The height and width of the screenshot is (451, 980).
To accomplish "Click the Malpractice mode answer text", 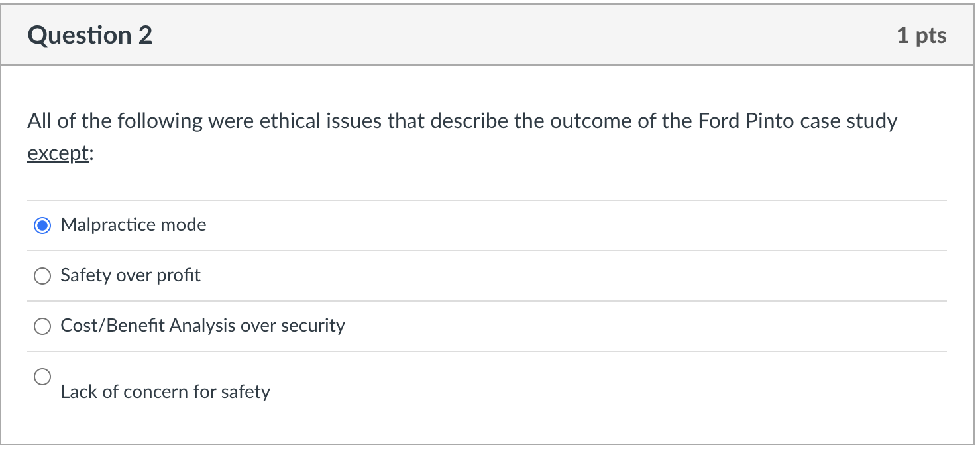I will (133, 225).
